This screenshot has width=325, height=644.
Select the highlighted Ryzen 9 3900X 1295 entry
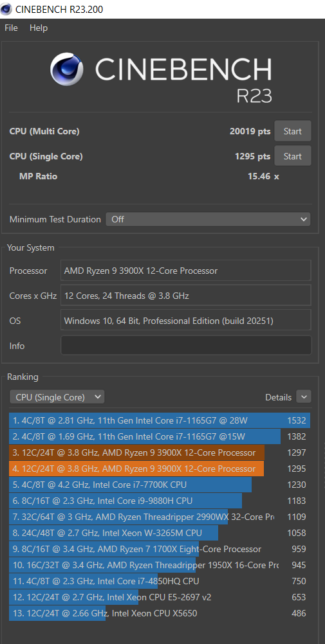(159, 469)
